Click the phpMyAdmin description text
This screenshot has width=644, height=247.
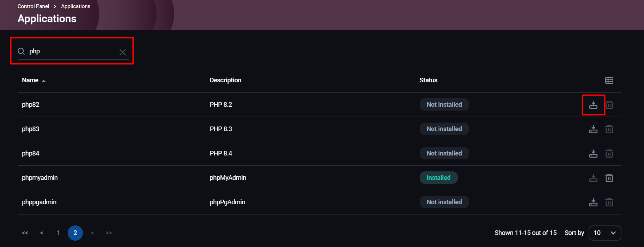pyautogui.click(x=228, y=178)
